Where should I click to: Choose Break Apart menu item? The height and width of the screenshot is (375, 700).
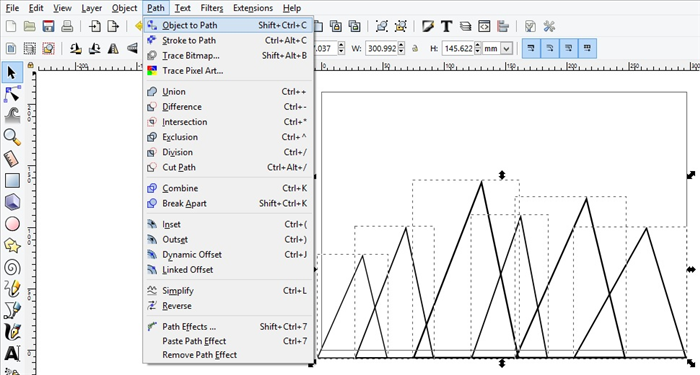(229, 203)
